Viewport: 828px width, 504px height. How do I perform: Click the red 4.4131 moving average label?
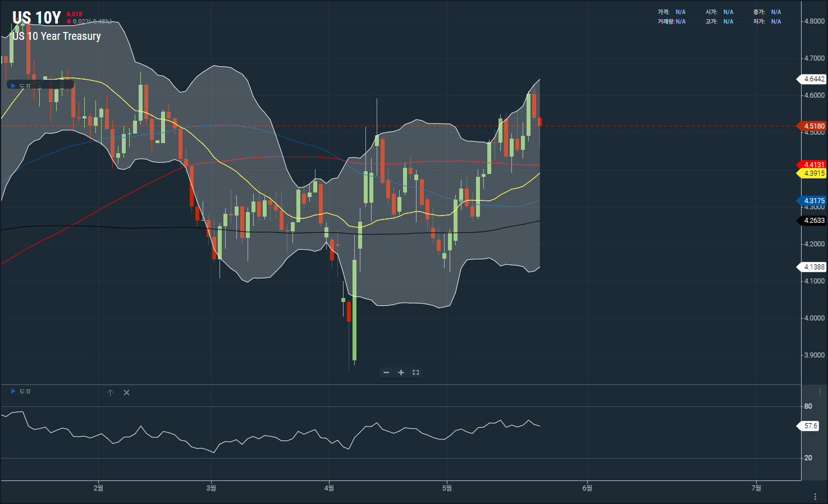click(x=813, y=165)
